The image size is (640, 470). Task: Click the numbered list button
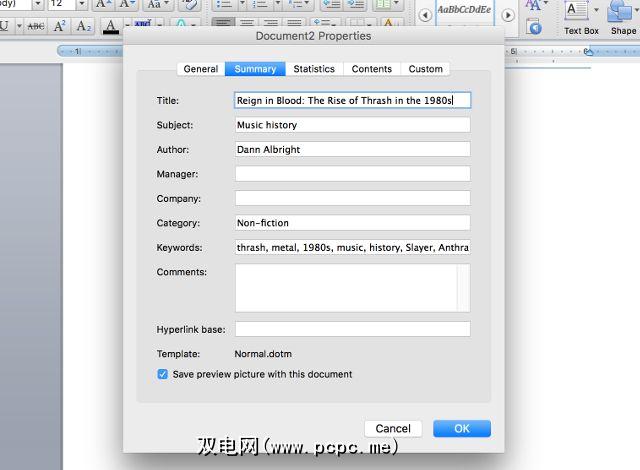coord(260,4)
